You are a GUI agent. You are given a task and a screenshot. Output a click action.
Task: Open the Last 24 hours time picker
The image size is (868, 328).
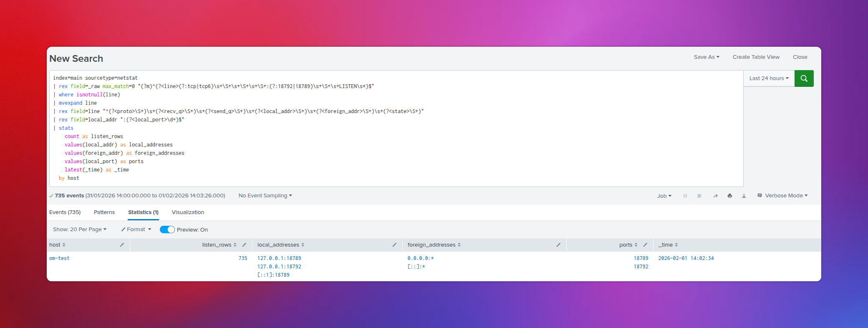pyautogui.click(x=769, y=78)
